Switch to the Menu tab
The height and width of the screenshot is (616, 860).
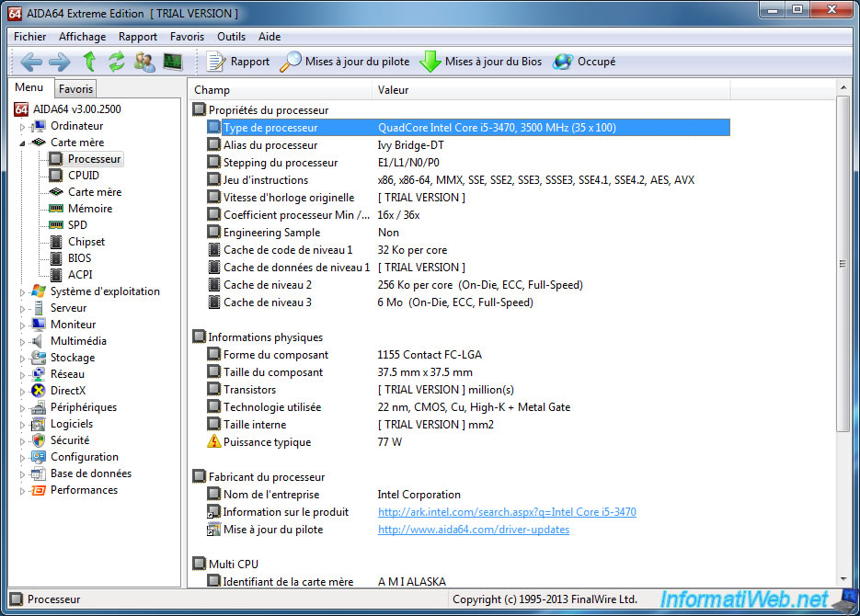pyautogui.click(x=29, y=87)
